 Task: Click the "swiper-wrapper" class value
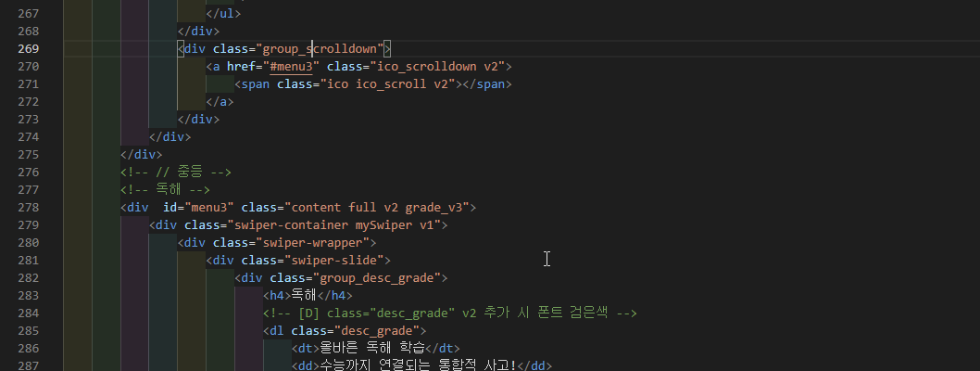(x=312, y=242)
